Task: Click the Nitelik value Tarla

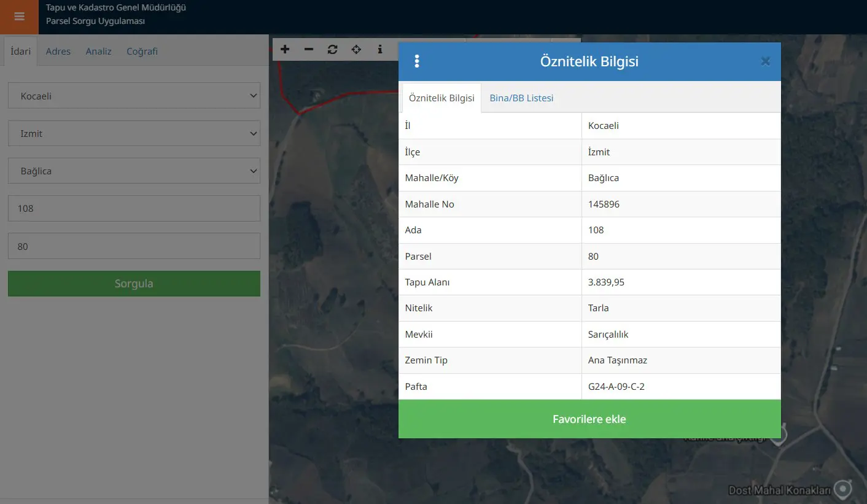Action: pyautogui.click(x=599, y=308)
